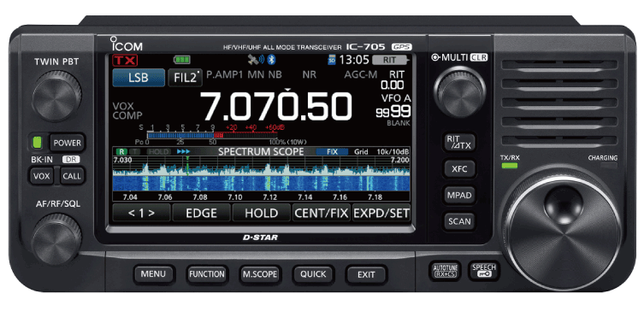
Task: Toggle the POWER button
Action: pos(68,143)
